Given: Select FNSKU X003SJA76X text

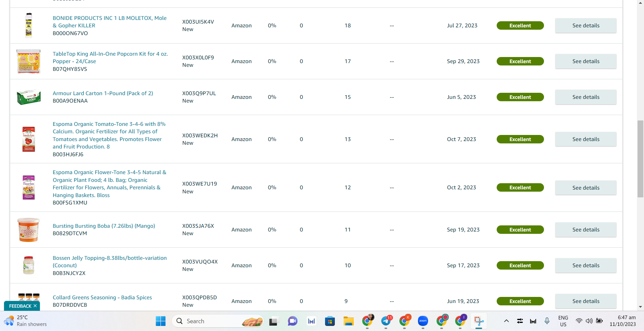Looking at the screenshot, I should click(198, 226).
